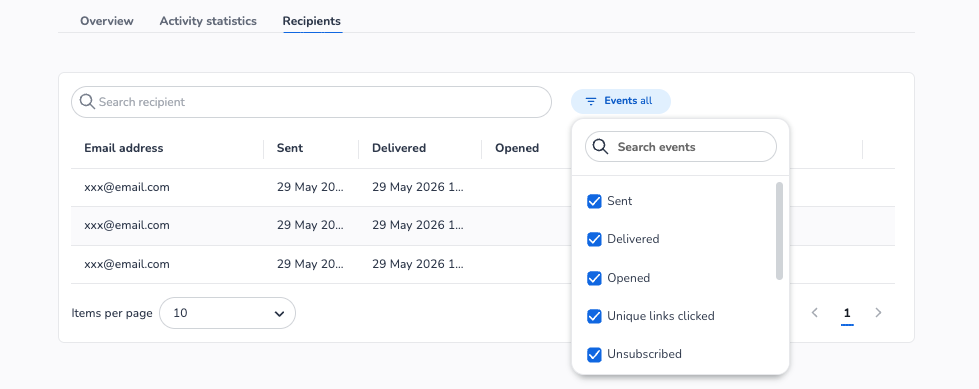Go to previous page arrow
The height and width of the screenshot is (389, 979).
tap(814, 313)
